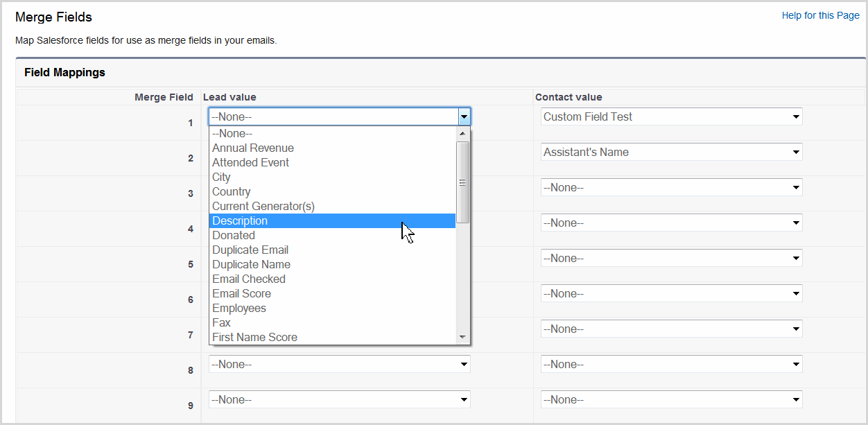The width and height of the screenshot is (868, 425).
Task: Select "First Name Score" at the list bottom
Action: (x=254, y=337)
